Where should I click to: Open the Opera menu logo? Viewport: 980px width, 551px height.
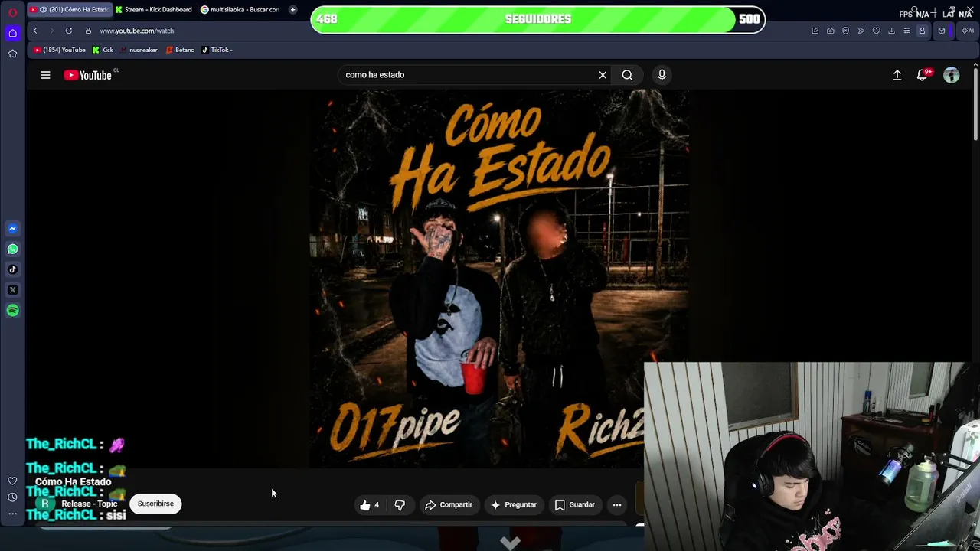coord(12,12)
